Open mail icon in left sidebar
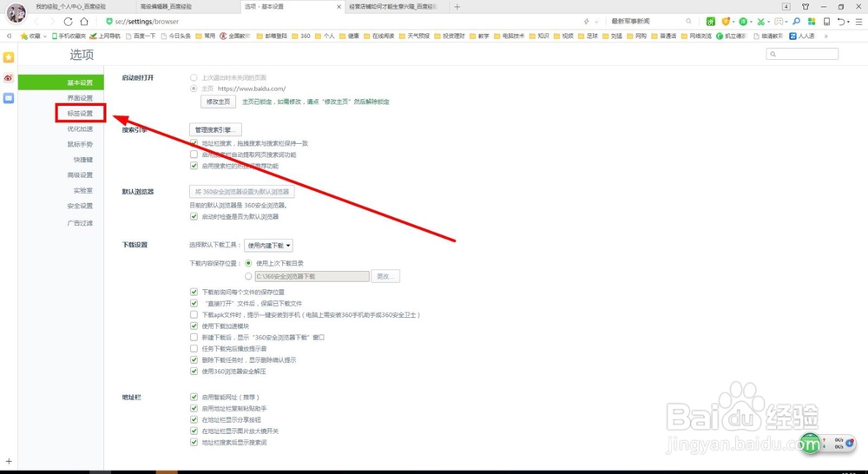The width and height of the screenshot is (868, 474). point(9,98)
